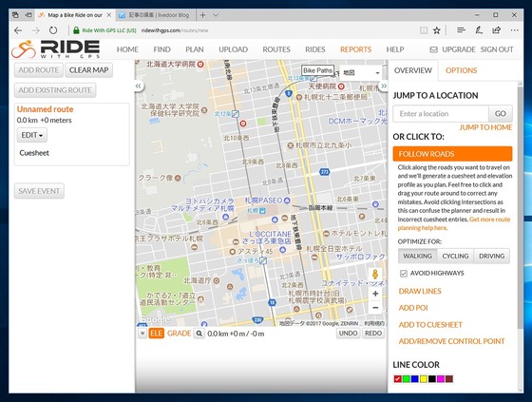Screen dimensions: 532x402
Task: Click the JUMP TO HOME link
Action: click(x=485, y=127)
